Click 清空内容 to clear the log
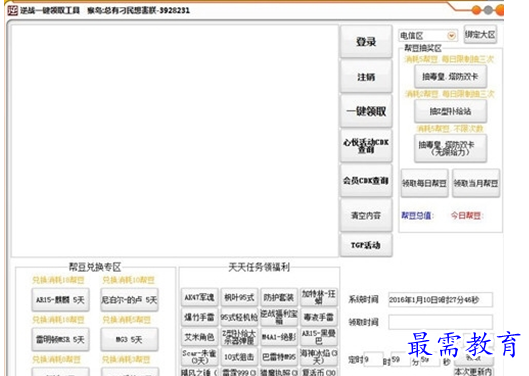The image size is (529, 376). [366, 215]
